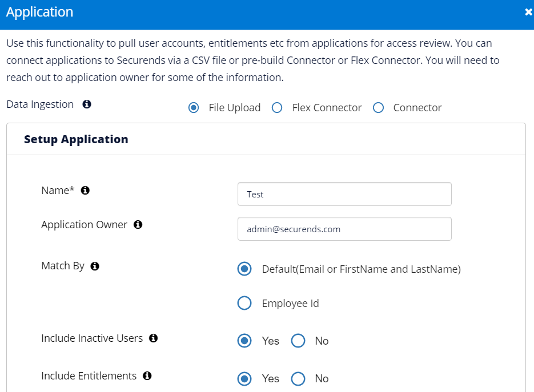Image resolution: width=534 pixels, height=392 pixels.
Task: Select the File Upload radio button
Action: pos(194,108)
